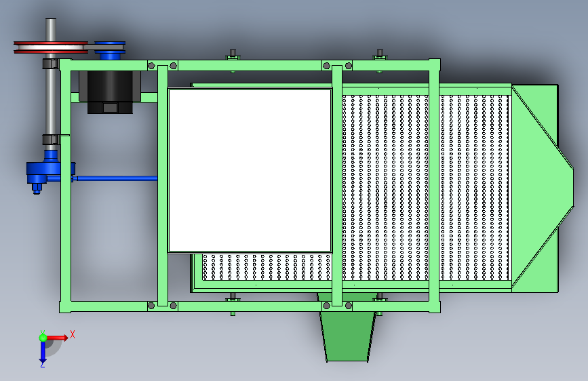Select the tapered outlet hopper on right end
This screenshot has height=381, width=588.
click(542, 188)
